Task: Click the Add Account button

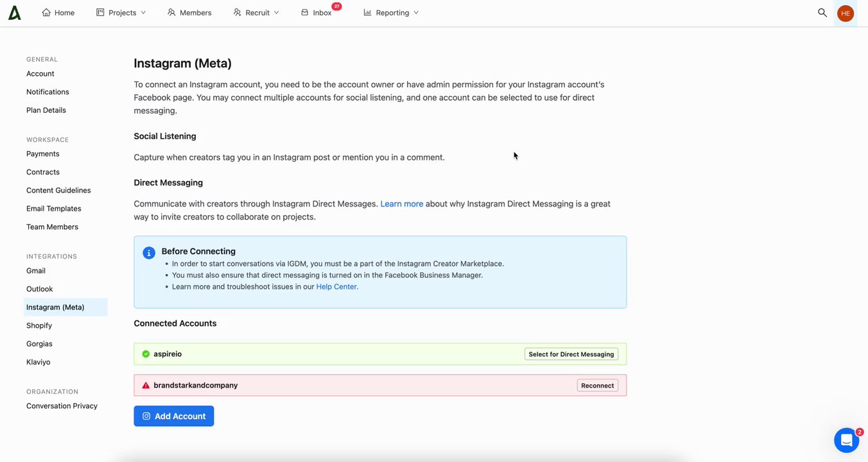Action: click(174, 416)
